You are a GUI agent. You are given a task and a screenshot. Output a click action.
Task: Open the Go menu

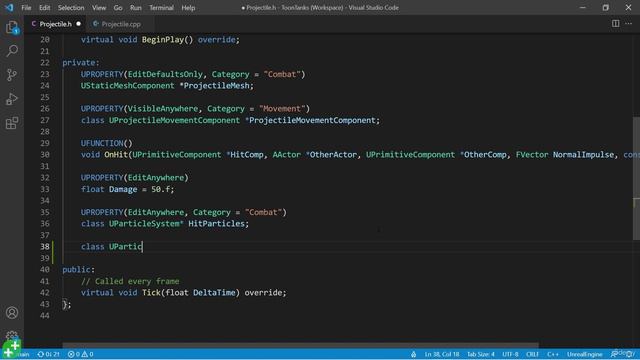(x=118, y=8)
